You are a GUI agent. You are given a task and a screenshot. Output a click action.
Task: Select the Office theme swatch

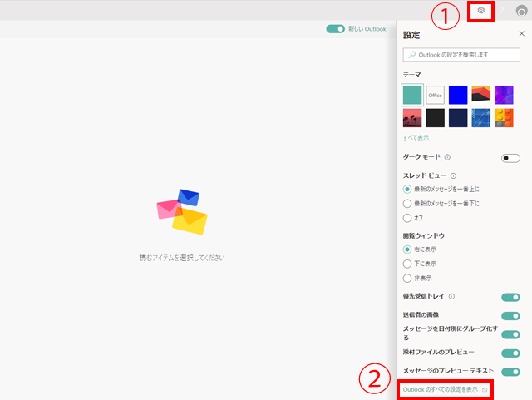pos(435,95)
